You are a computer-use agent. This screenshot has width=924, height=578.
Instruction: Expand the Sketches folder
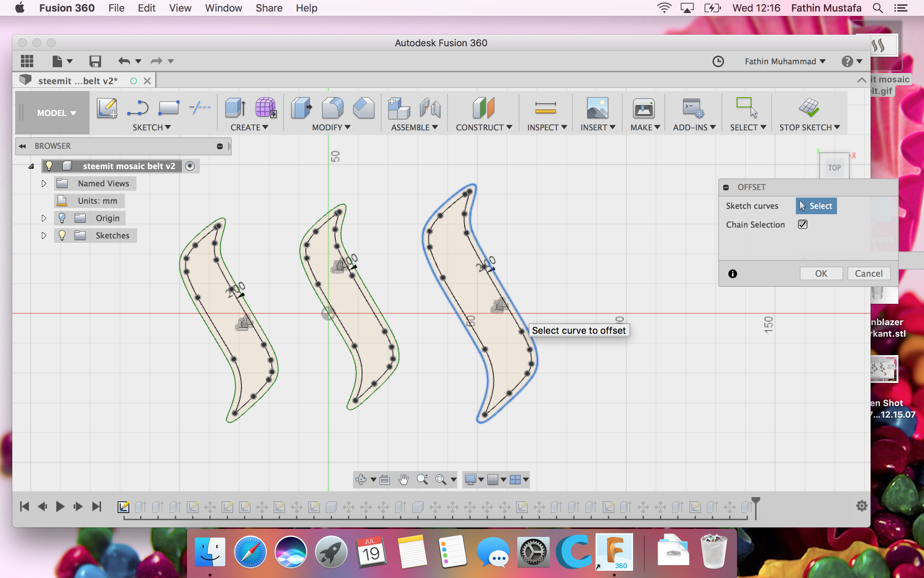click(44, 236)
